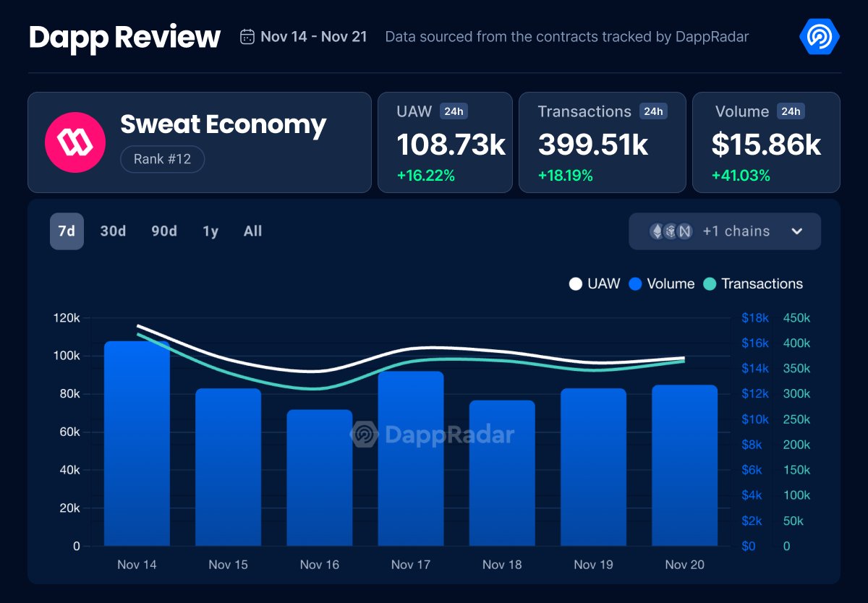Click the BNB chain icon
The image size is (868, 603).
[x=671, y=231]
